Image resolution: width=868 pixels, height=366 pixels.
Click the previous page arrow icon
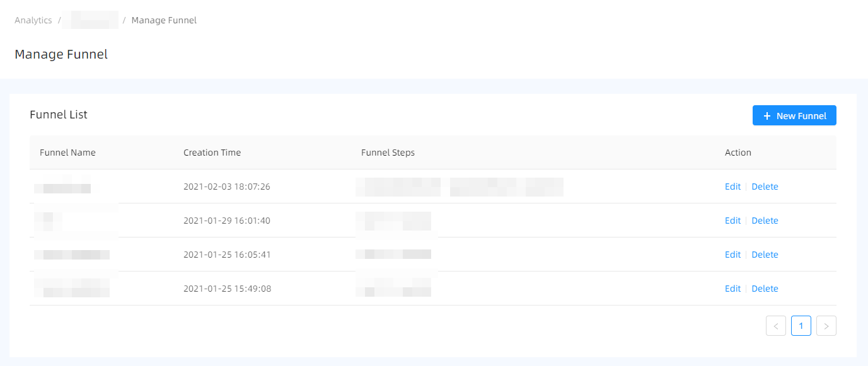click(x=776, y=326)
